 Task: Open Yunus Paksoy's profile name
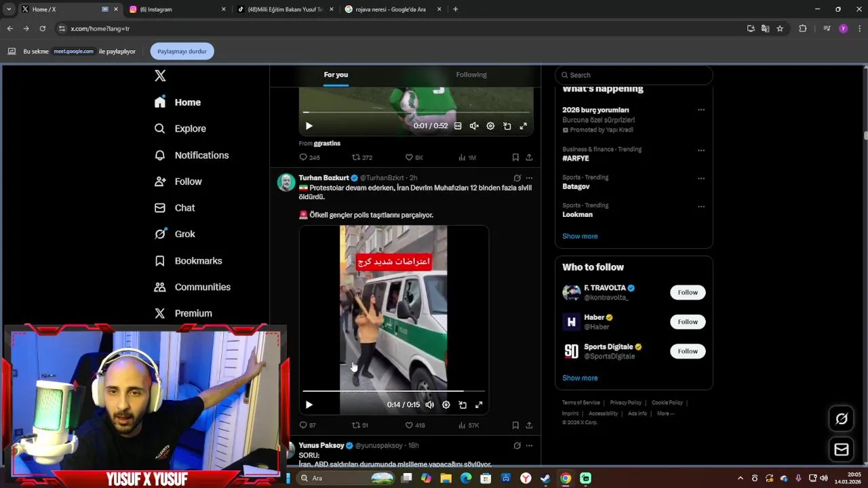point(321,445)
